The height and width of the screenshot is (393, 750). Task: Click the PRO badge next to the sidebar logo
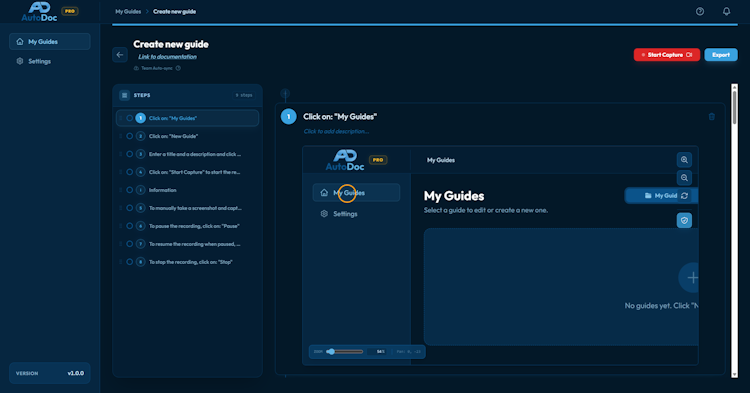click(x=70, y=11)
